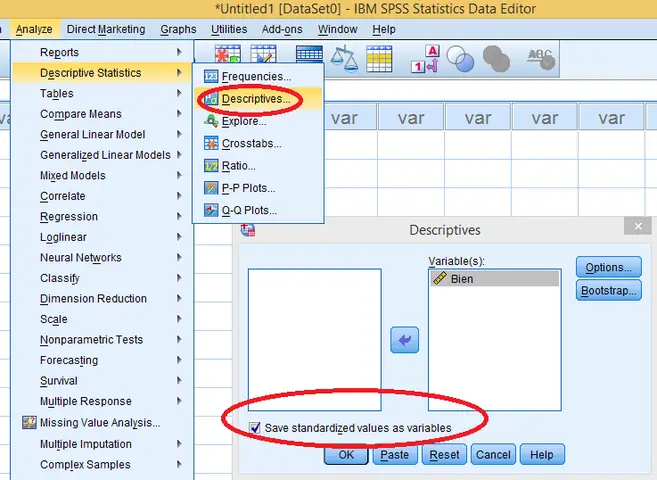Click the Insert Variable toolbar icon
Screen dimensions: 657x480
263,54
